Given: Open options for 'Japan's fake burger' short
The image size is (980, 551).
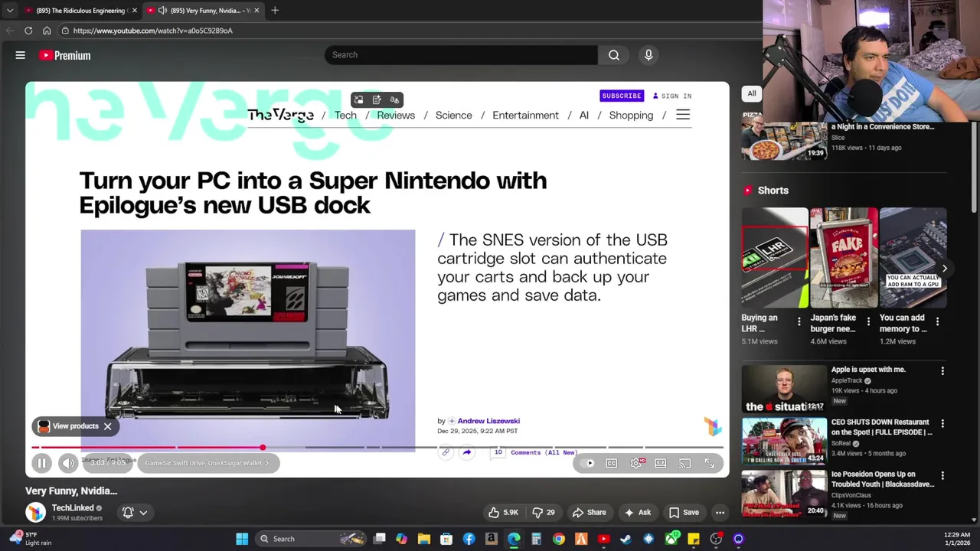Looking at the screenshot, I should pos(868,321).
